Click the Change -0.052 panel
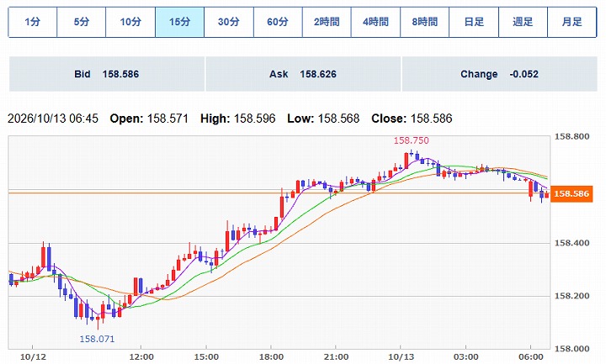606x364 pixels. tap(500, 74)
